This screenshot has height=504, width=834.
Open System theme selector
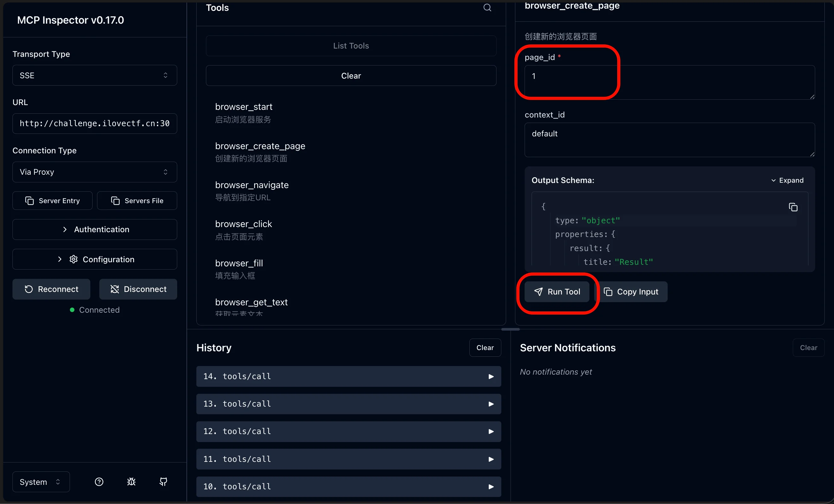coord(41,482)
